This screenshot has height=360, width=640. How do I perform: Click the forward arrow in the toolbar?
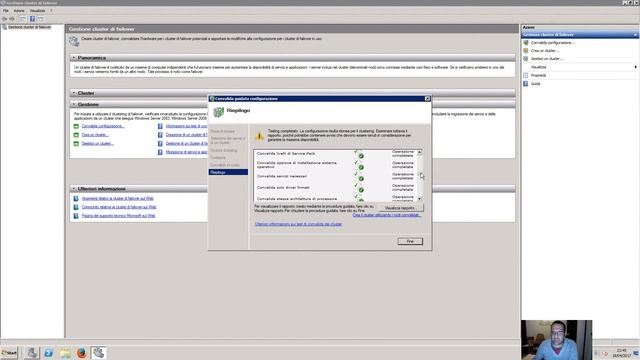click(x=12, y=19)
